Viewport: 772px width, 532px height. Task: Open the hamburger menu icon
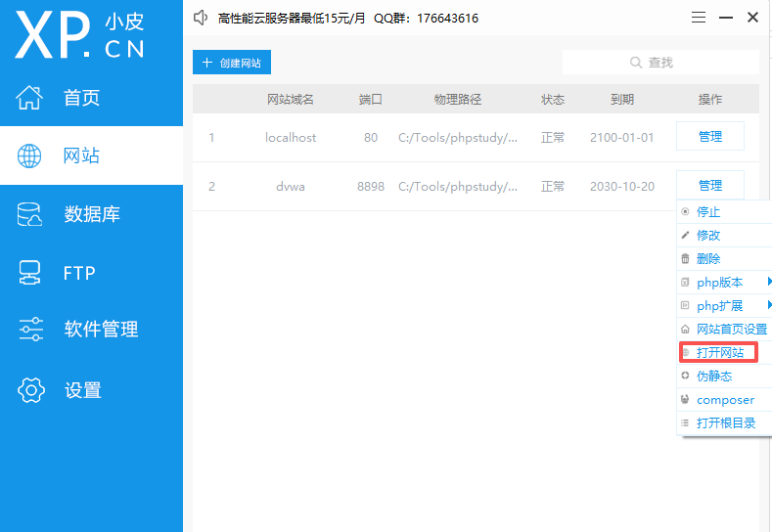[x=699, y=18]
